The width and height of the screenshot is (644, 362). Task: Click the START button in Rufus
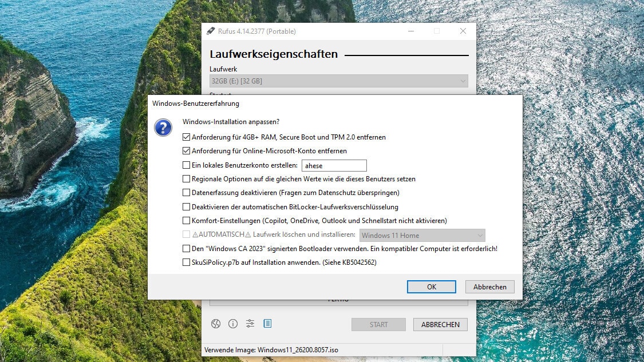coord(378,325)
